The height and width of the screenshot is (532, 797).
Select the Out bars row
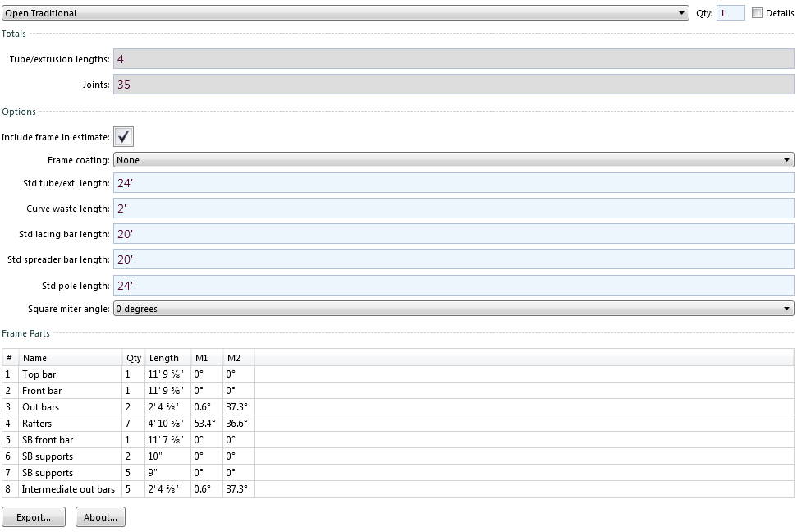click(x=397, y=407)
